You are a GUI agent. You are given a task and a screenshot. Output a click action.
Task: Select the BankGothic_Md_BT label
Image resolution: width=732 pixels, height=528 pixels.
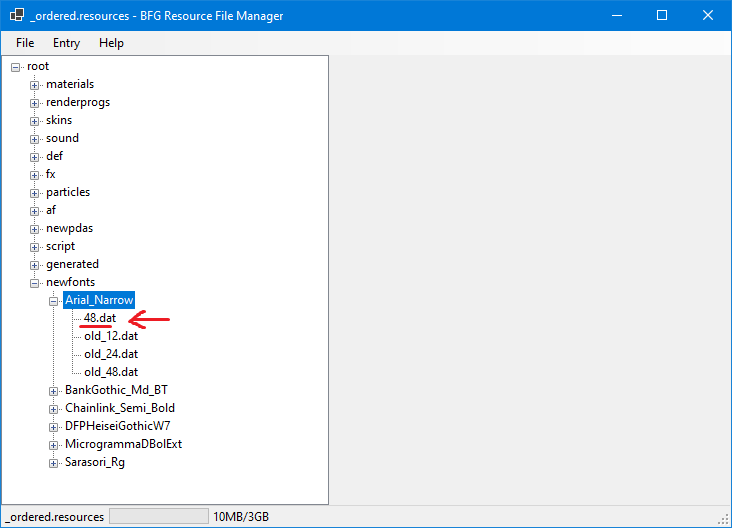pos(116,390)
